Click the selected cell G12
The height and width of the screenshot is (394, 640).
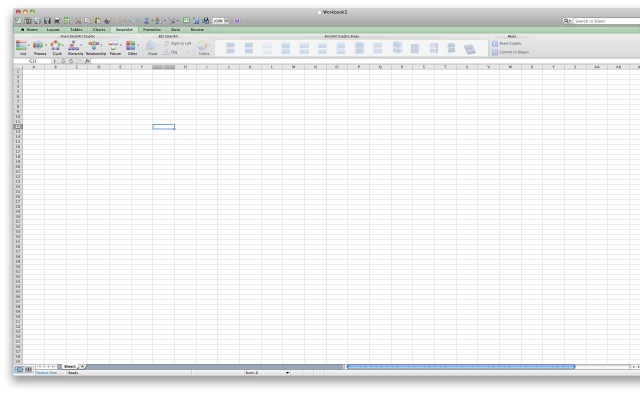[164, 127]
